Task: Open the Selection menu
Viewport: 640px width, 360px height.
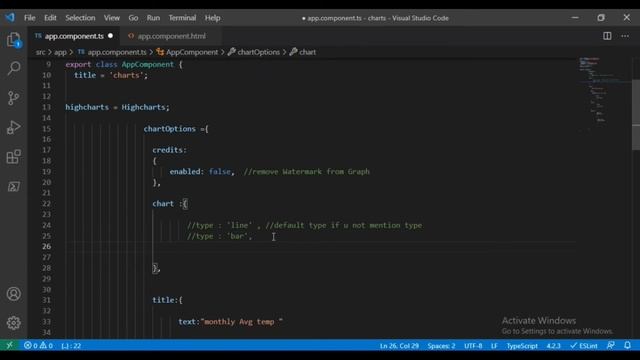Action: tap(80, 18)
